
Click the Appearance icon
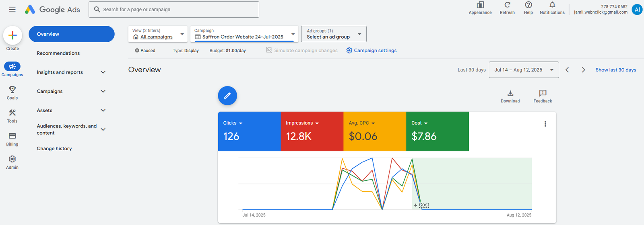coord(480,5)
